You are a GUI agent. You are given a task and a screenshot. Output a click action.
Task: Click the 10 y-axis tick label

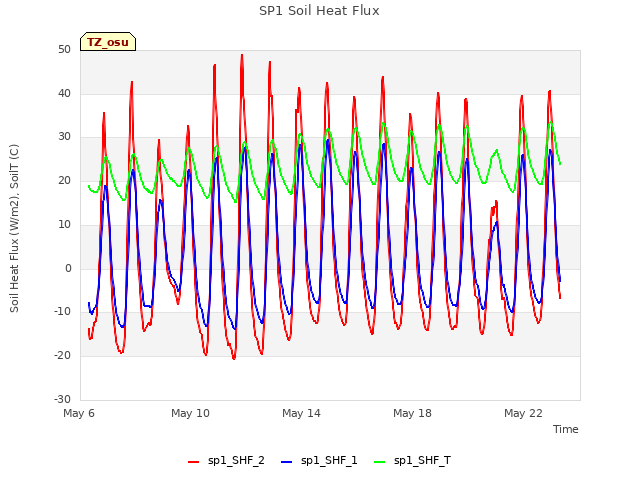click(64, 224)
